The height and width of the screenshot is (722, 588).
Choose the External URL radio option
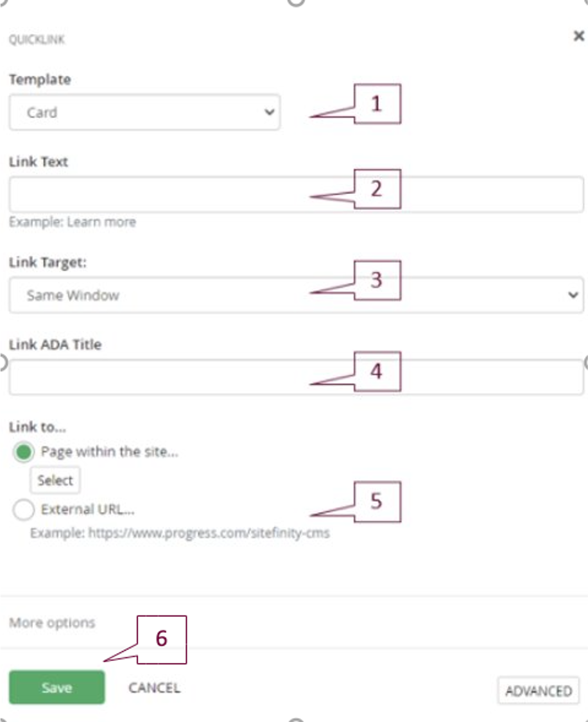[x=24, y=510]
